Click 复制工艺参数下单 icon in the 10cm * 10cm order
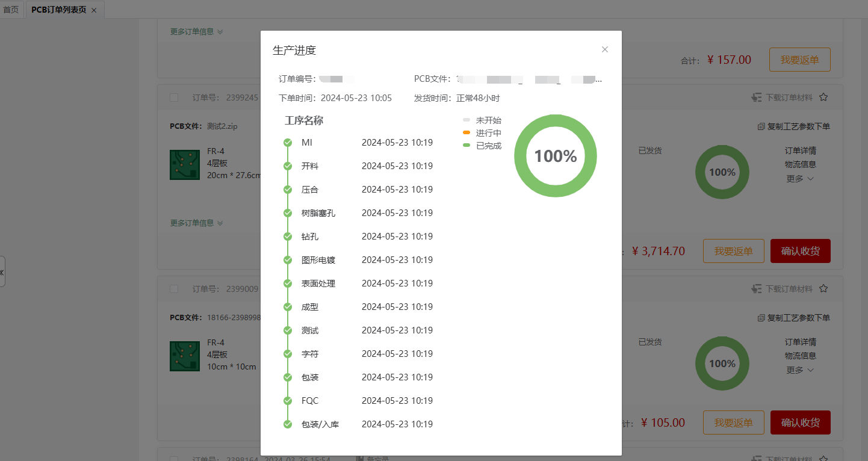Viewport: 868px width, 461px height. (x=761, y=318)
